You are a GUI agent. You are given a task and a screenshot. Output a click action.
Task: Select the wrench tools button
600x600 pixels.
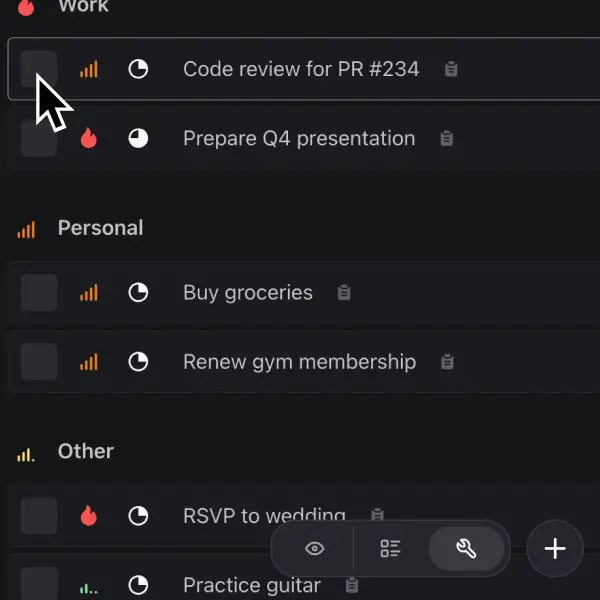point(465,548)
